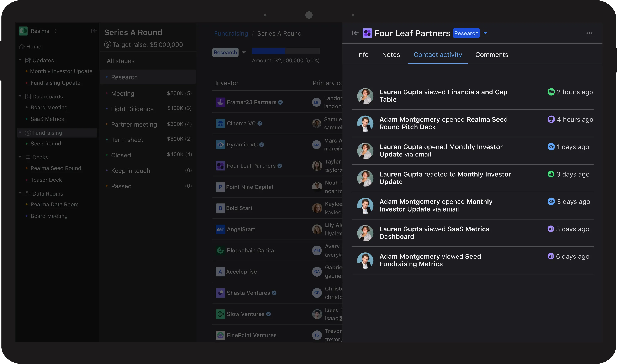Screen dimensions: 617x364
Task: Collapse the Four Leaf Partners detail panel
Action: pyautogui.click(x=355, y=33)
